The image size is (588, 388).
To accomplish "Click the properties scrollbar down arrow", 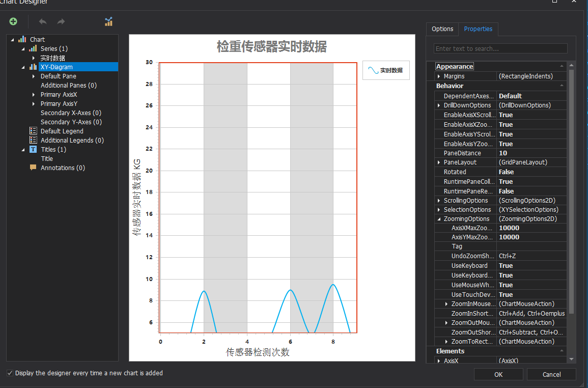I will click(572, 359).
